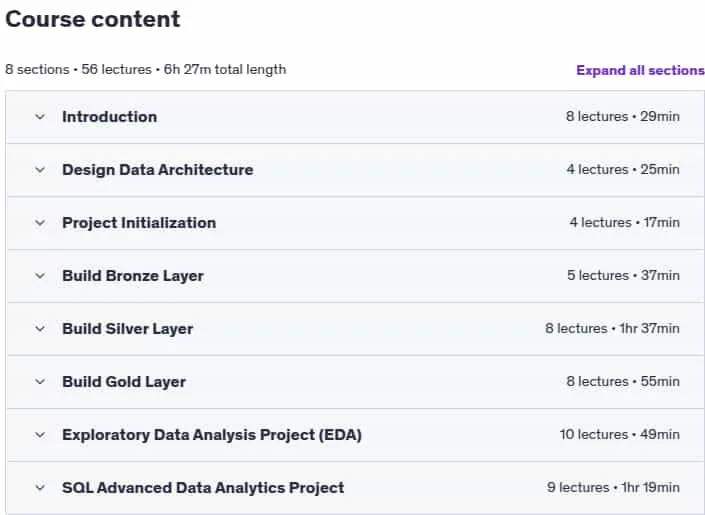705x515 pixels.
Task: Click chevron beside Project Initialization
Action: tap(40, 223)
